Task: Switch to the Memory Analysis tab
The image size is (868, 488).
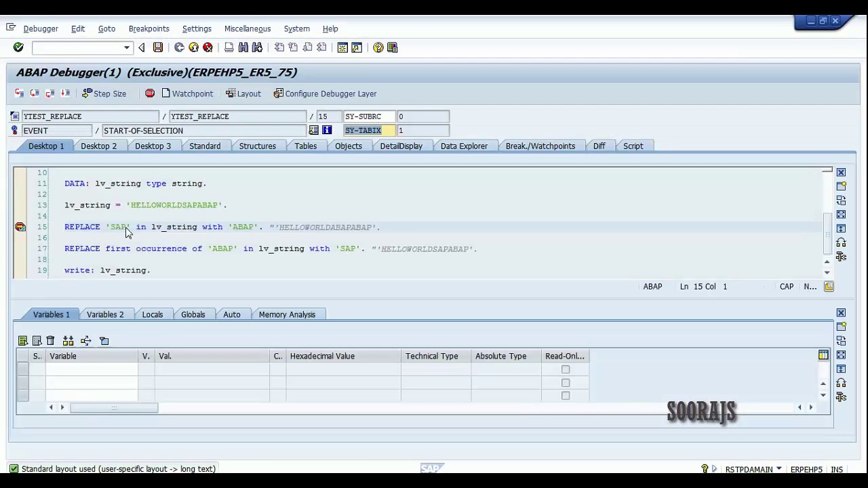Action: click(287, 314)
